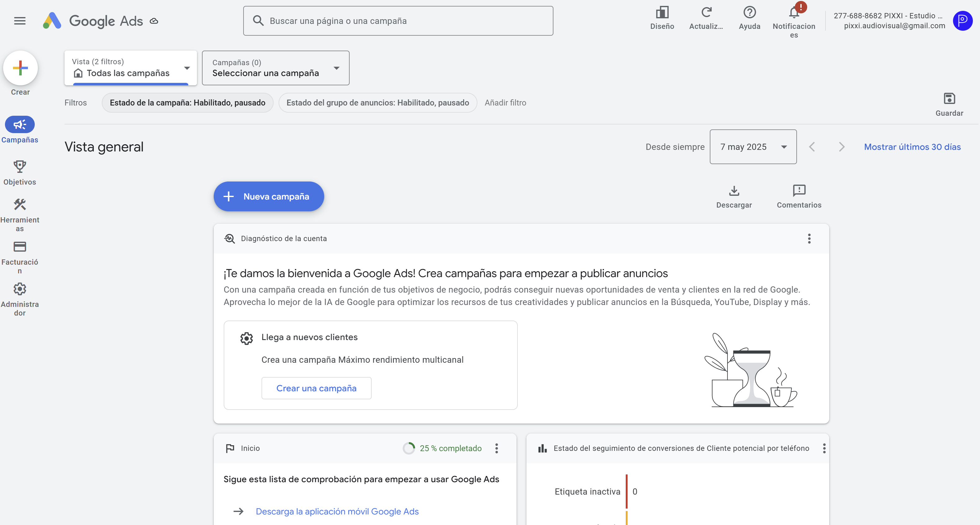Open the Inicio card three-dot menu
The image size is (980, 525).
496,448
